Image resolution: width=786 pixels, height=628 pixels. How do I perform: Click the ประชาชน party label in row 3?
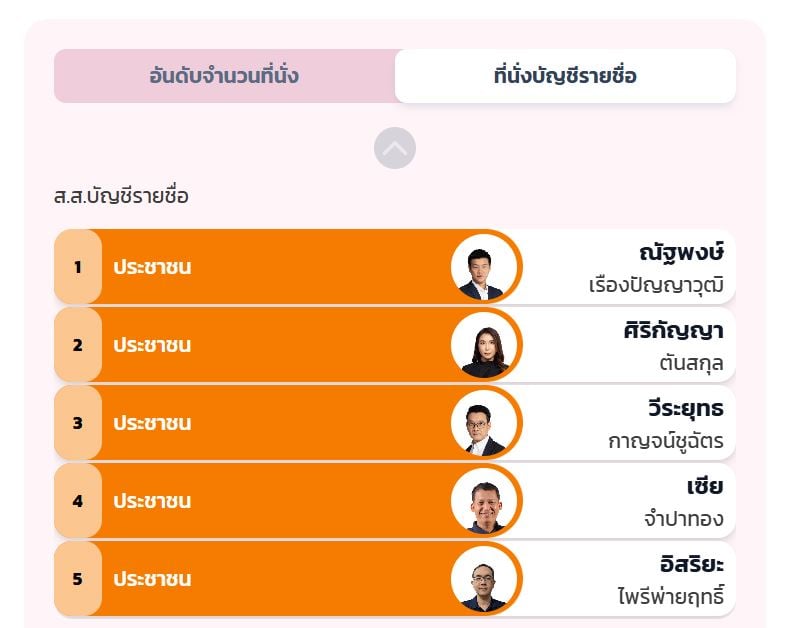152,424
